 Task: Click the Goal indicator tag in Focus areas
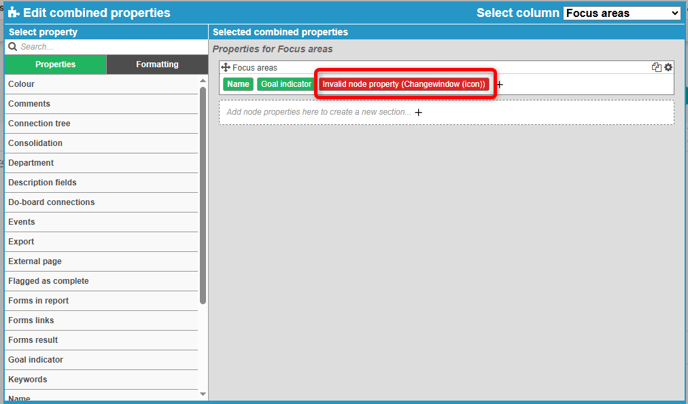point(286,85)
